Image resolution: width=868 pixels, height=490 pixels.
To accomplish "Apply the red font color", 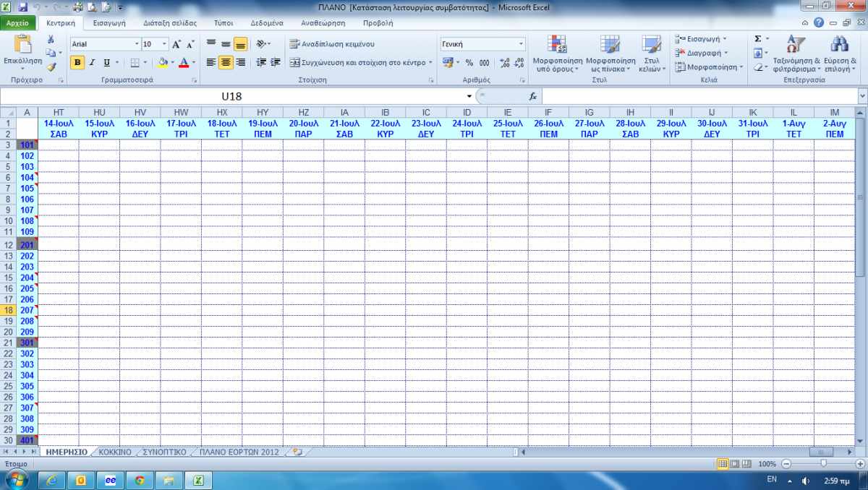I will pyautogui.click(x=184, y=62).
